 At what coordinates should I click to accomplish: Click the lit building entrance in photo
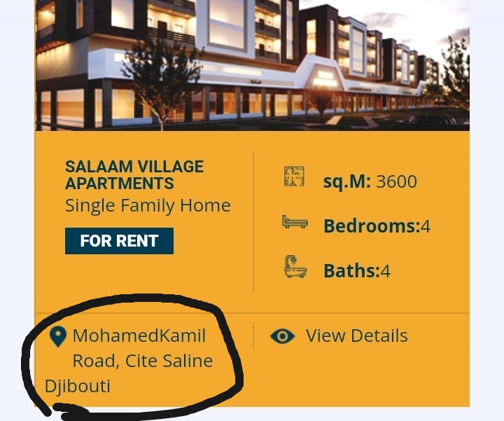(327, 78)
